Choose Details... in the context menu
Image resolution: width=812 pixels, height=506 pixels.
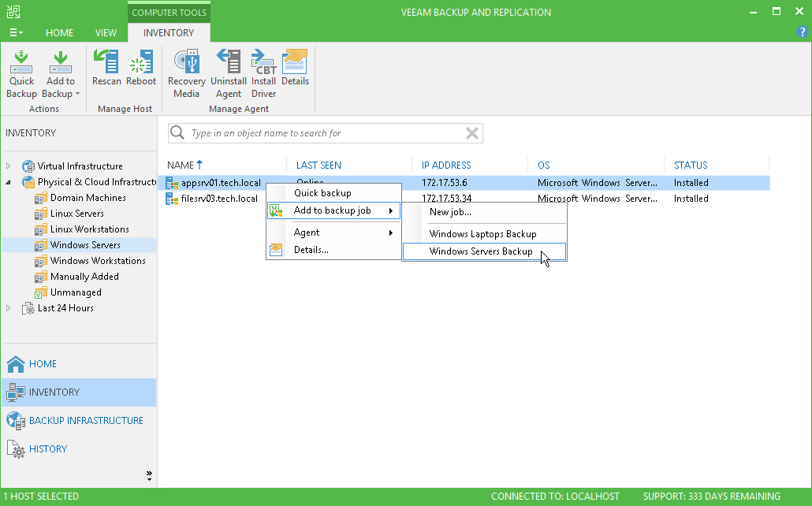pos(334,250)
